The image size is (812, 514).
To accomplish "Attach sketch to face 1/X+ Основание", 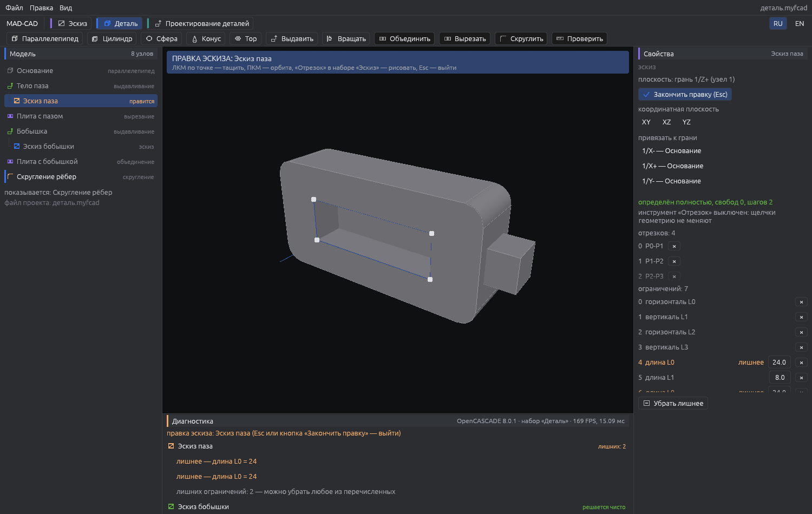I will click(x=673, y=166).
